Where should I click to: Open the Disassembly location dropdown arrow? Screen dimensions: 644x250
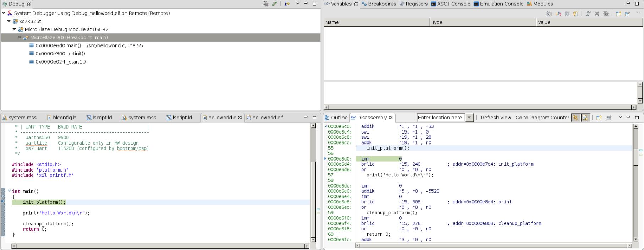(469, 118)
